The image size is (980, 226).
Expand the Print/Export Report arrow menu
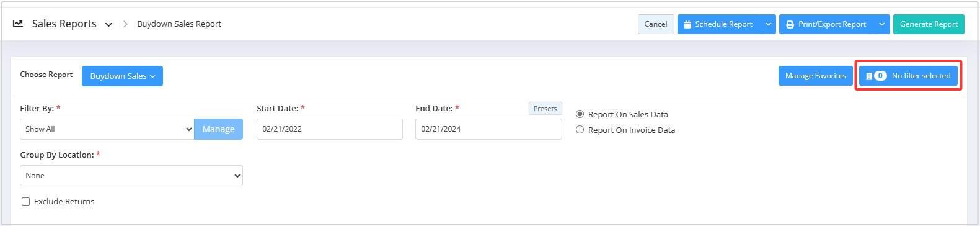(x=882, y=24)
